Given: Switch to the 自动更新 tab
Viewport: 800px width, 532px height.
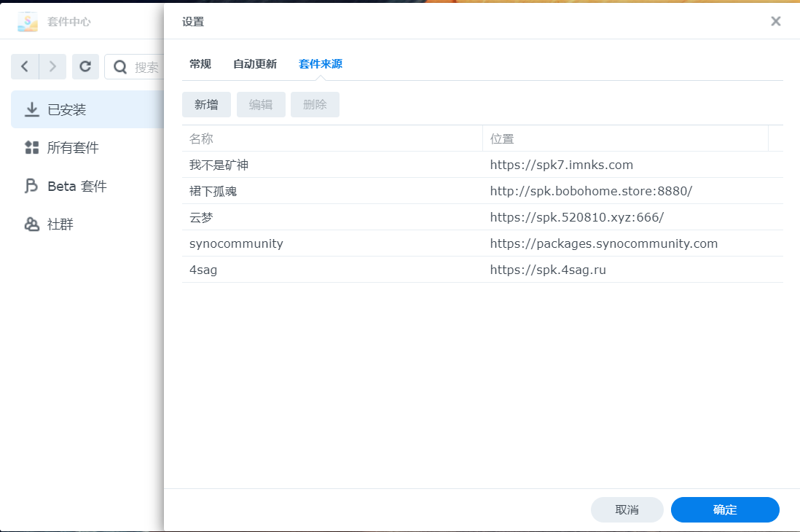Looking at the screenshot, I should pos(254,64).
